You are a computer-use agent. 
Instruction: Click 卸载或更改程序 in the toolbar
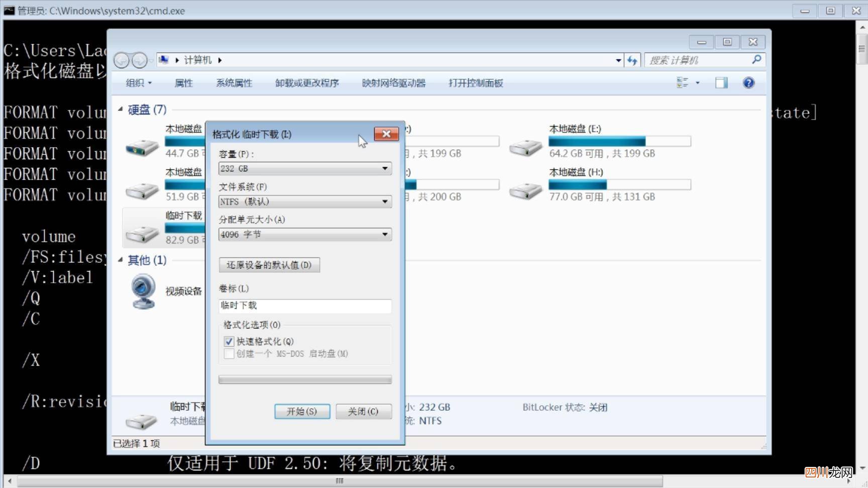coord(307,83)
